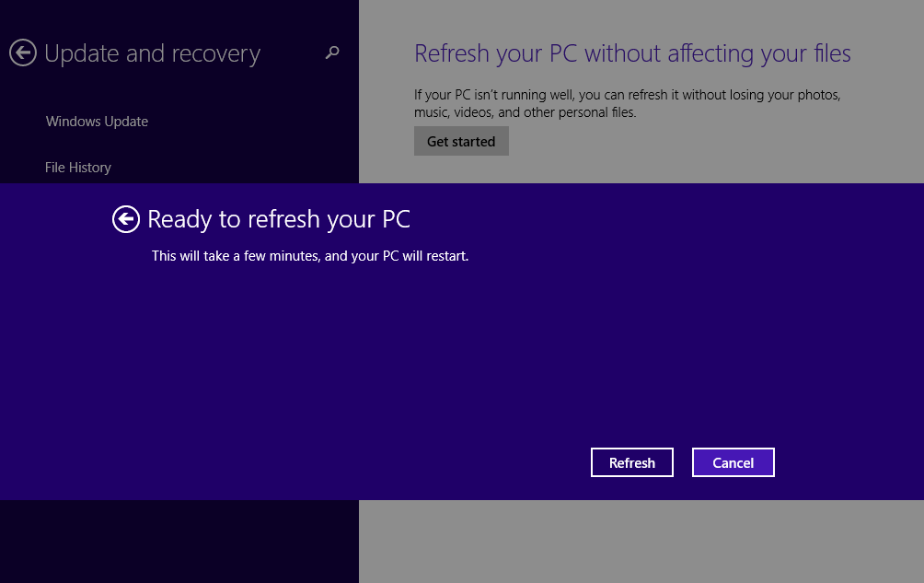Viewport: 924px width, 583px height.
Task: Click the Update and recovery title
Action: [x=153, y=54]
